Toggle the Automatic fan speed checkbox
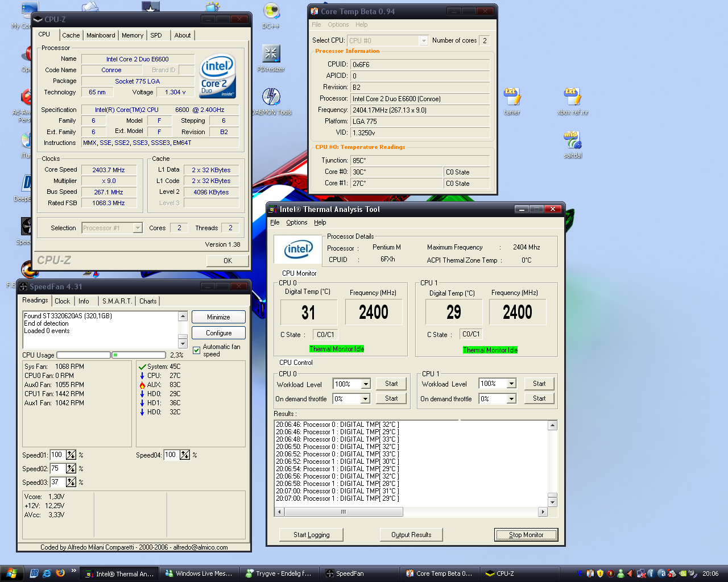728x582 pixels. [x=196, y=350]
